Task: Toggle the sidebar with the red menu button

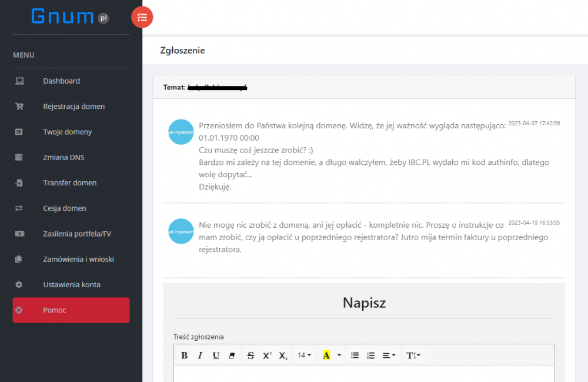Action: point(142,17)
